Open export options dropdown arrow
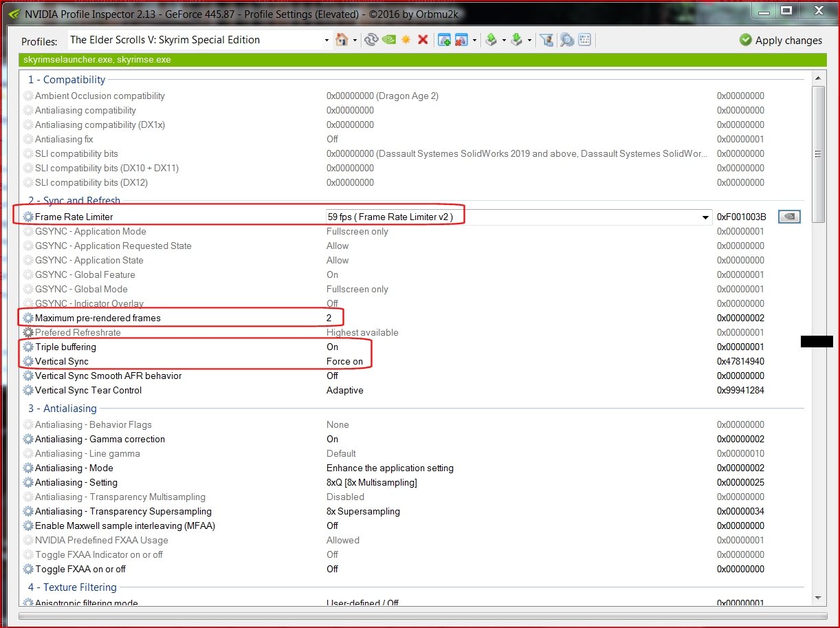This screenshot has height=628, width=840. pos(504,41)
